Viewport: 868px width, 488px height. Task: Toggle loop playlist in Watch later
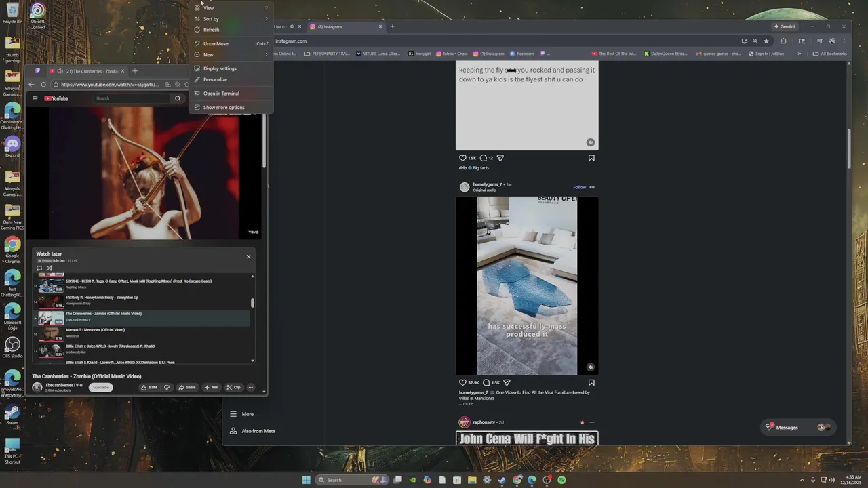coord(39,268)
